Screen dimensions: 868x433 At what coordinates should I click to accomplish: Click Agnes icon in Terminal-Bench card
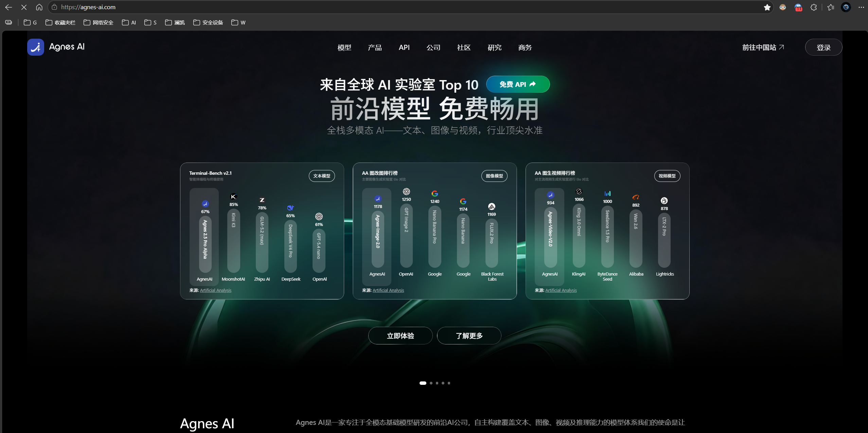click(x=205, y=204)
